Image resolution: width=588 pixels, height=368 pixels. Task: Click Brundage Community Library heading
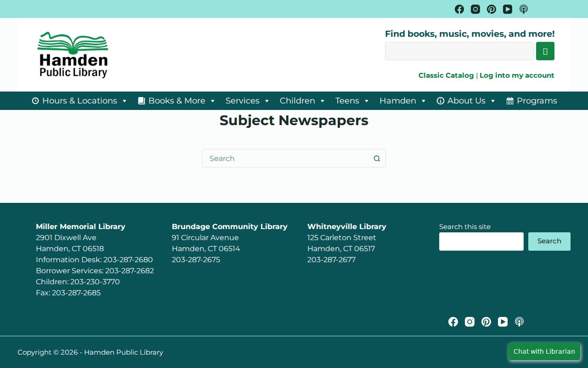[230, 226]
